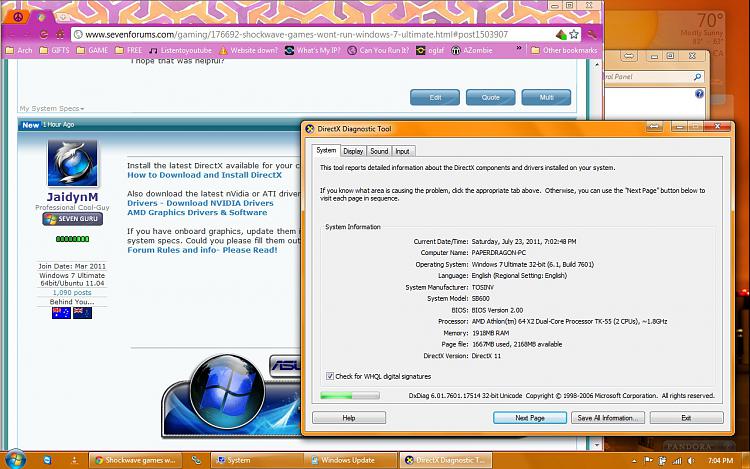Click Save All Information button

click(x=607, y=418)
